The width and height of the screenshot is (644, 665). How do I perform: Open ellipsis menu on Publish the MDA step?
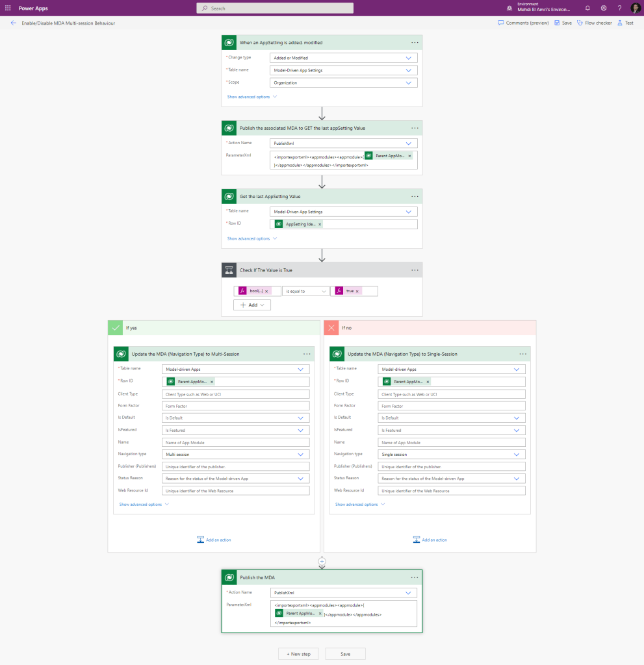(x=414, y=577)
